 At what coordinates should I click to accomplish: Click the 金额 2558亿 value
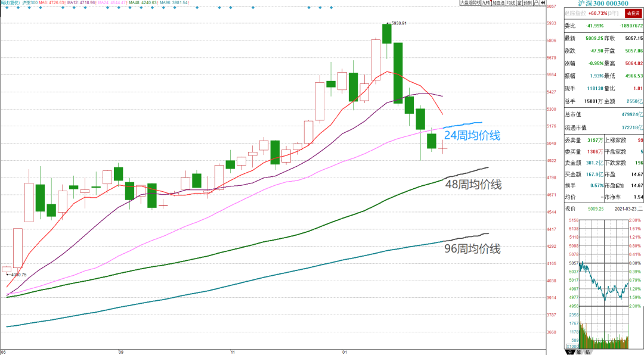coord(634,101)
